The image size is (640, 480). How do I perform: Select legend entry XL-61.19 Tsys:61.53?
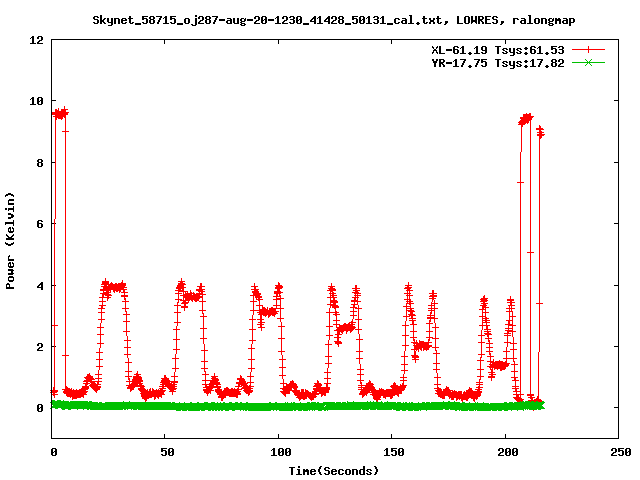point(498,50)
